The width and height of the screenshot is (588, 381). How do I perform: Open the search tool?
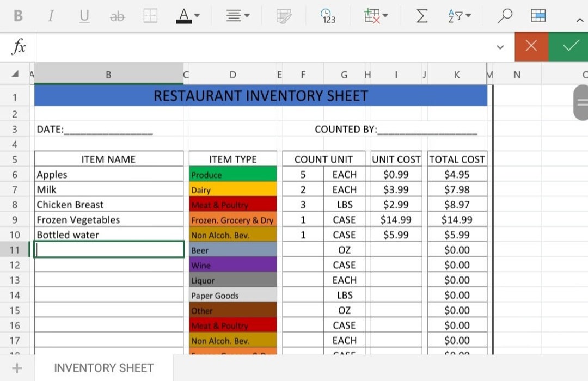pyautogui.click(x=504, y=16)
